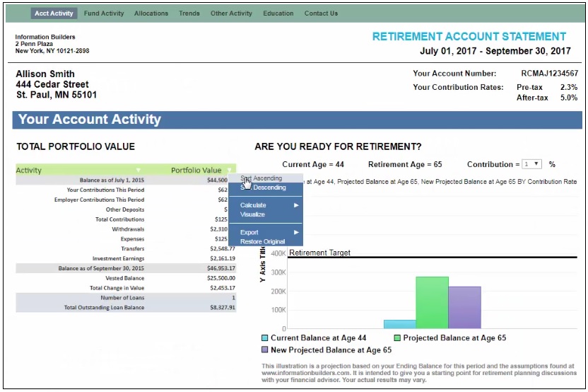Viewport: 588px width, 392px height.
Task: Click the $2,548.77 transfers value
Action: click(x=223, y=248)
